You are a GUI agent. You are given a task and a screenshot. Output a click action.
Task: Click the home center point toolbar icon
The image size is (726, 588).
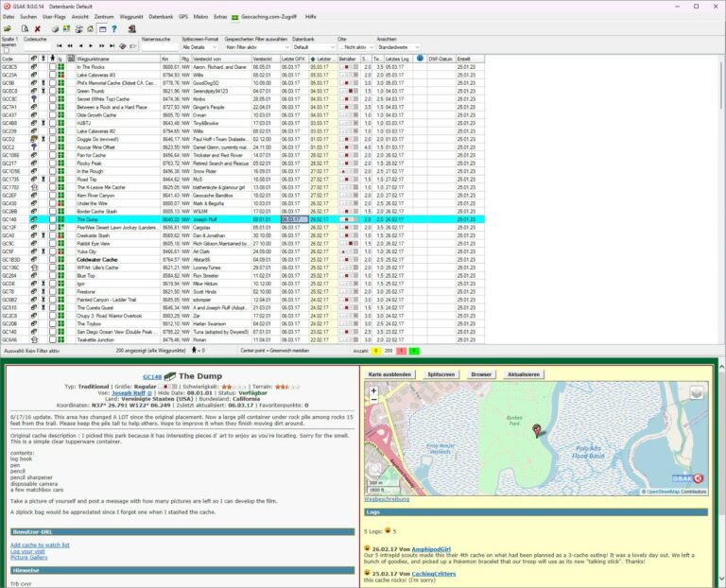tap(91, 29)
